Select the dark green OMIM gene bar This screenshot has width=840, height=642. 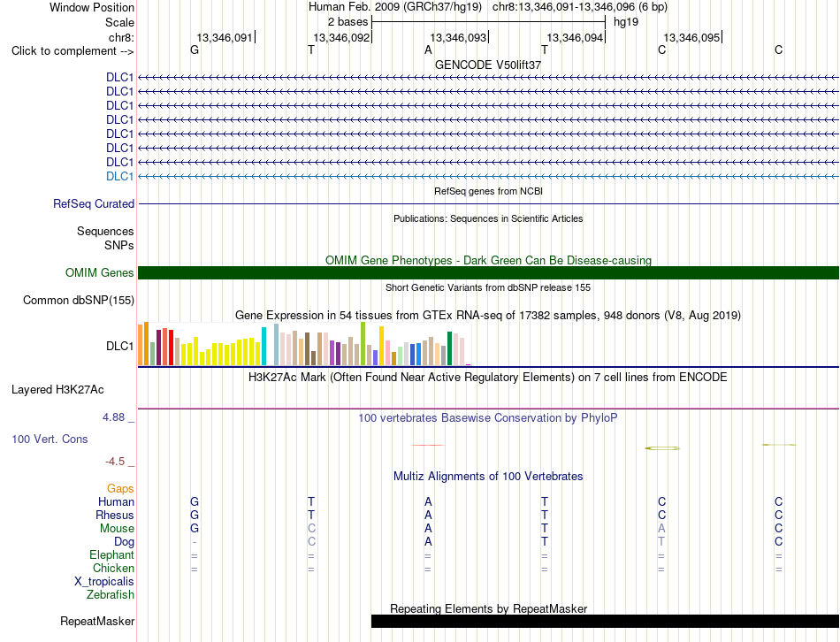click(x=488, y=272)
